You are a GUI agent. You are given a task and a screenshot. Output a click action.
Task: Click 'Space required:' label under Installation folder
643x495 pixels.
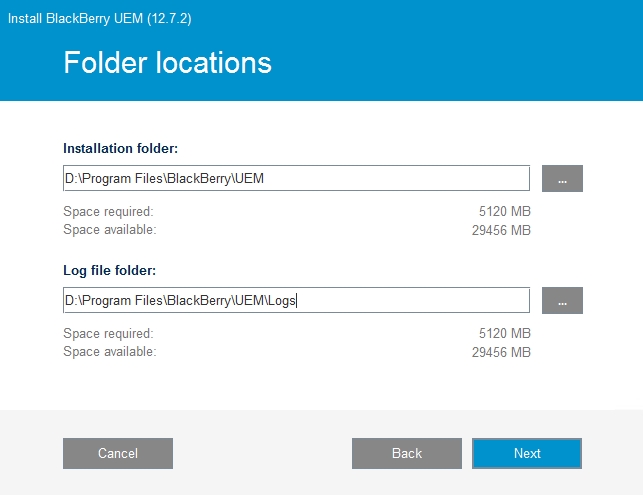point(108,212)
